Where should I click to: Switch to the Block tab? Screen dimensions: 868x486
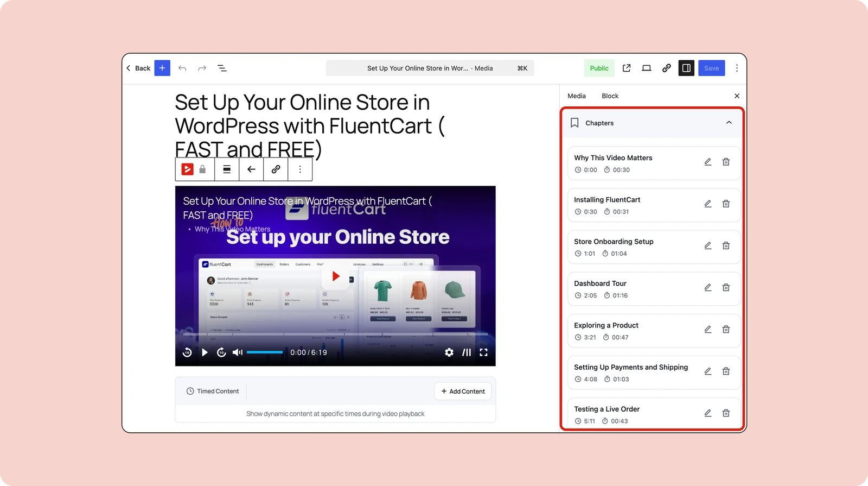(610, 96)
